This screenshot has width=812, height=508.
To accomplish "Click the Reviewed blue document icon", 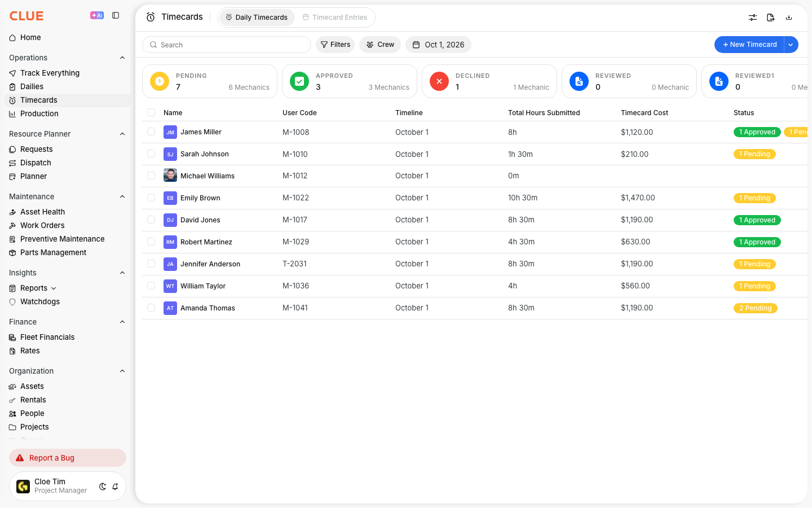I will [579, 81].
